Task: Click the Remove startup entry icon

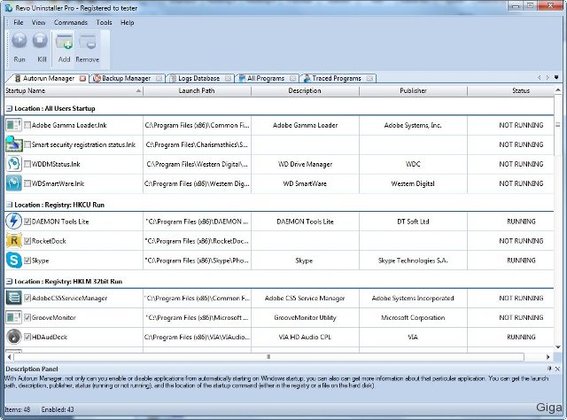Action: pos(88,42)
